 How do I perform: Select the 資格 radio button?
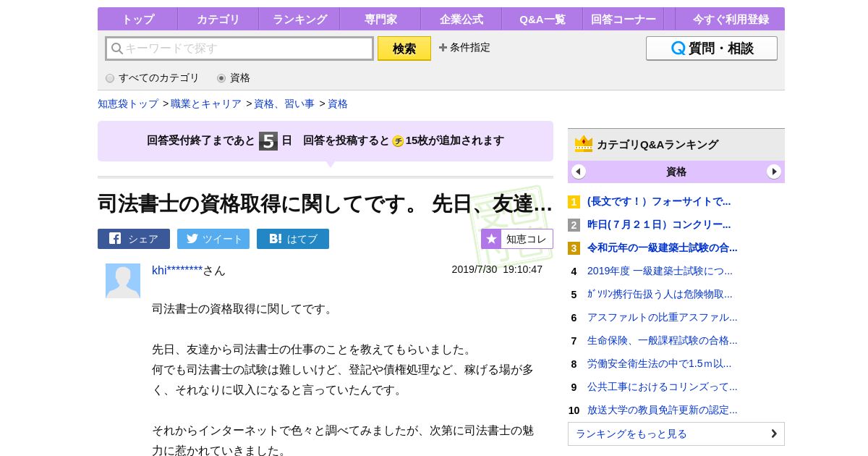pos(221,78)
